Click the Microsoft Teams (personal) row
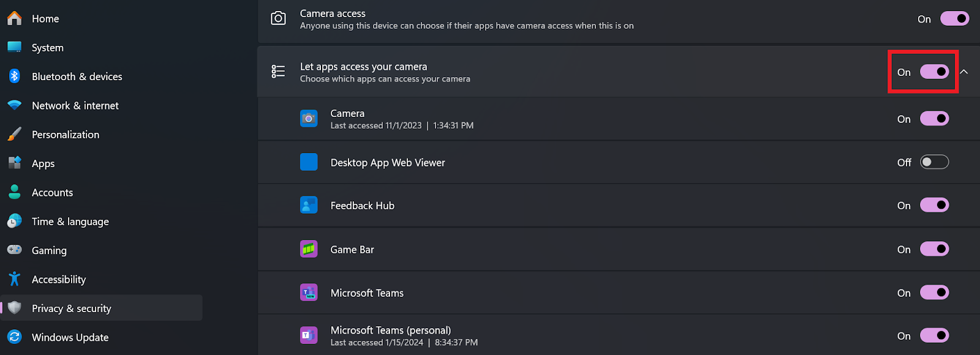The width and height of the screenshot is (980, 355). [551, 335]
